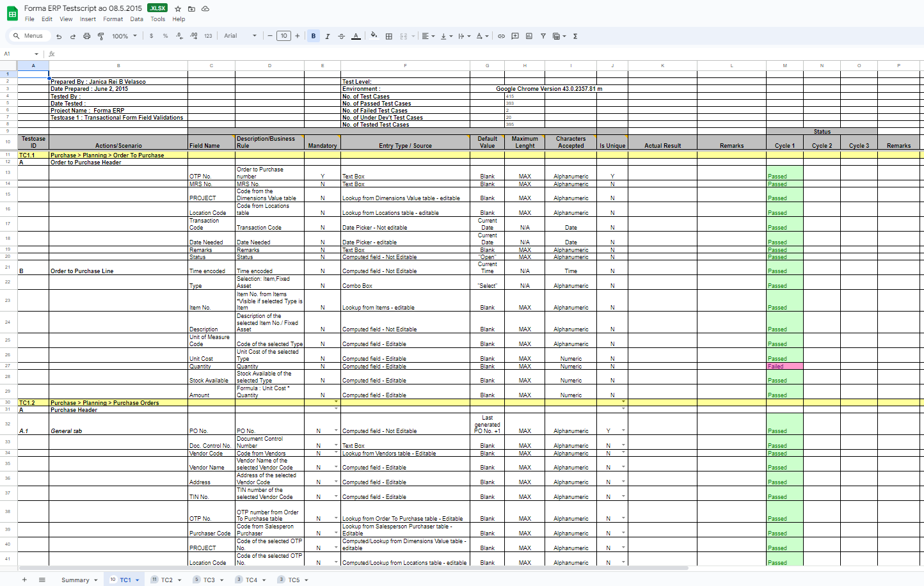Click the font size 10 field
924x586 pixels.
tap(284, 36)
